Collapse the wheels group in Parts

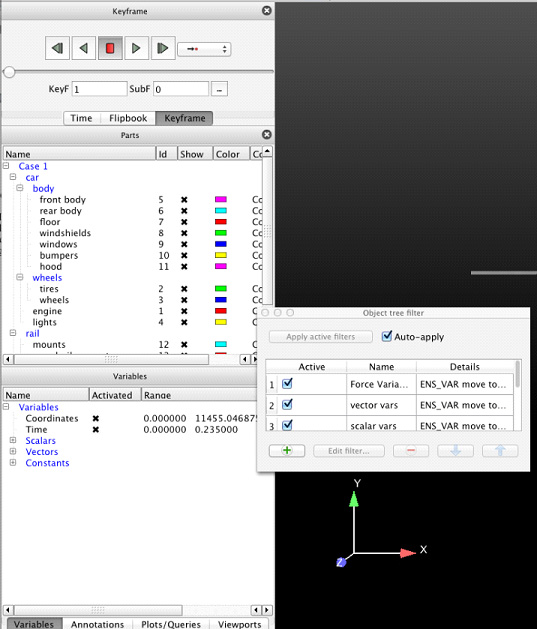(x=20, y=277)
